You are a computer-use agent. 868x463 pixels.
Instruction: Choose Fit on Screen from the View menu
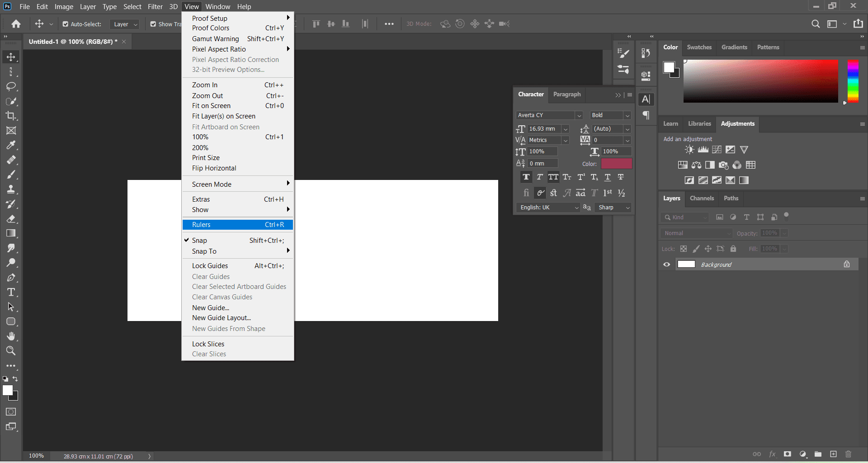[x=211, y=105]
